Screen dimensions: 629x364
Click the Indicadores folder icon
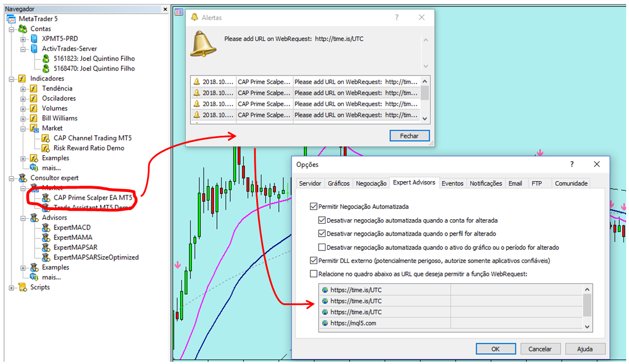(x=23, y=78)
